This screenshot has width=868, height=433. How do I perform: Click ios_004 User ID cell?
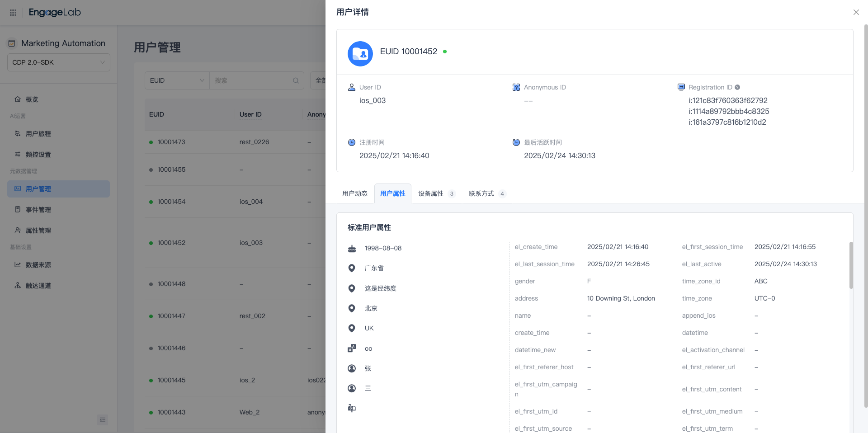251,202
